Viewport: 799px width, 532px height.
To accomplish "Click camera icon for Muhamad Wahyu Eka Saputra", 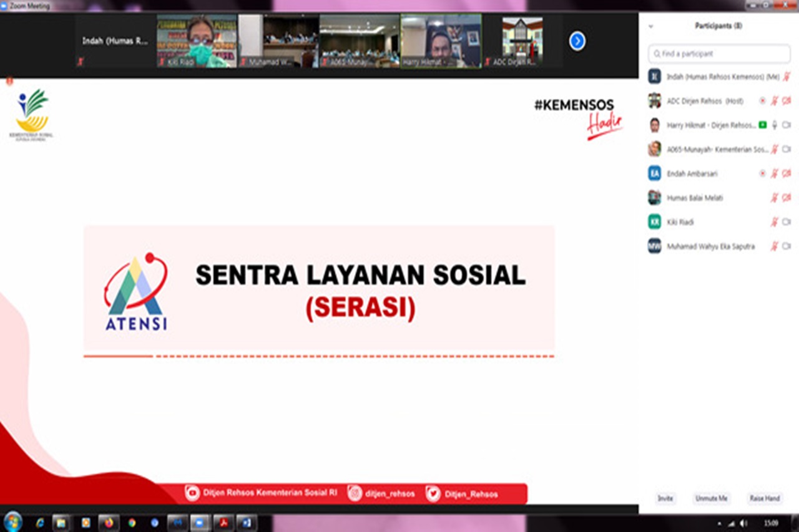I will tap(787, 246).
